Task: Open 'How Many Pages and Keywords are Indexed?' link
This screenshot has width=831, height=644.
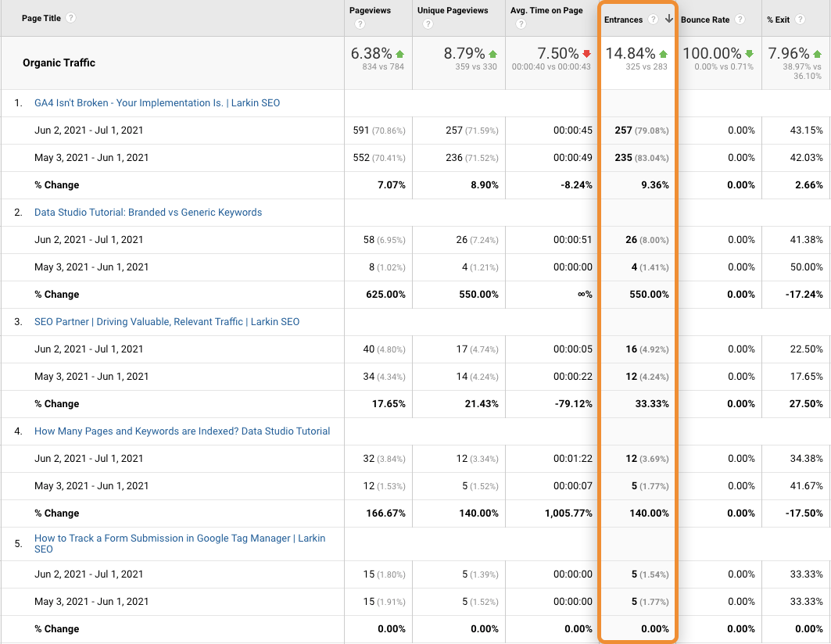Action: coord(182,431)
